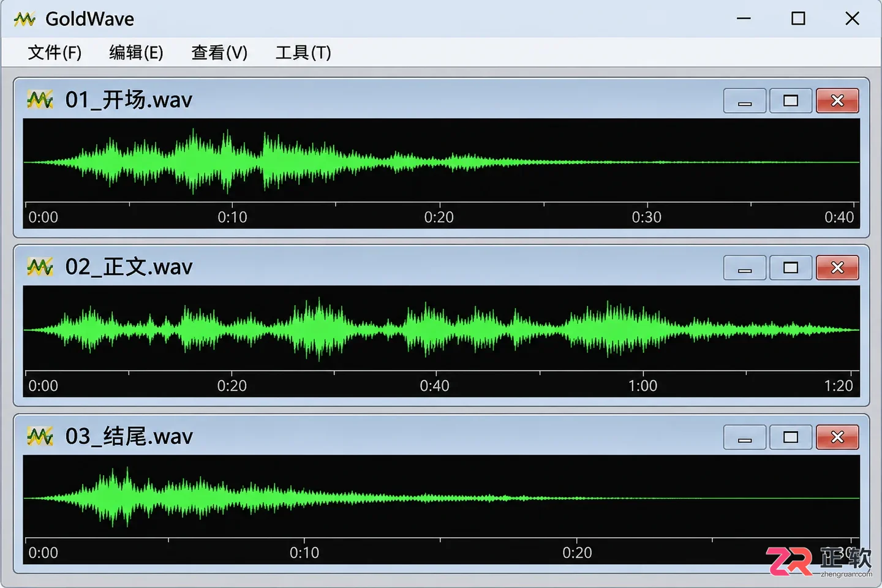Image resolution: width=882 pixels, height=588 pixels.
Task: Click the 01_开场.wav title text
Action: (x=129, y=100)
